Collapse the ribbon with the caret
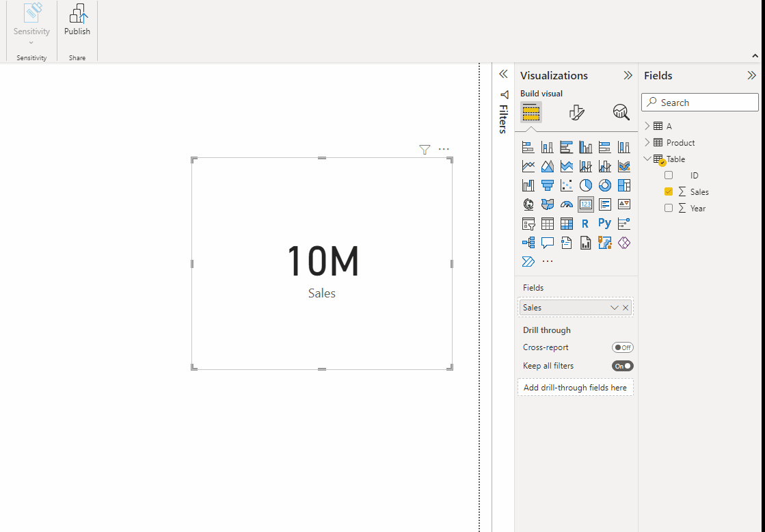This screenshot has height=532, width=765. [755, 56]
